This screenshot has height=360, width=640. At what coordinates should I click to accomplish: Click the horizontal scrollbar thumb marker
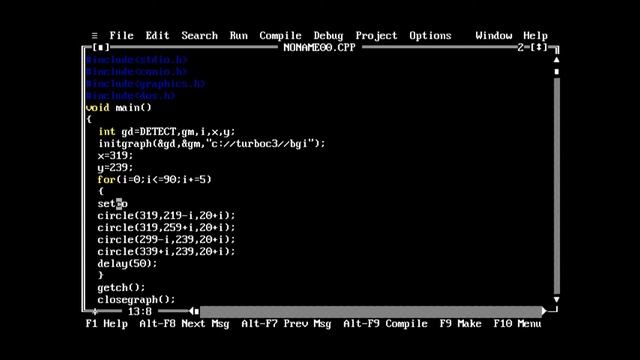[x=197, y=312]
